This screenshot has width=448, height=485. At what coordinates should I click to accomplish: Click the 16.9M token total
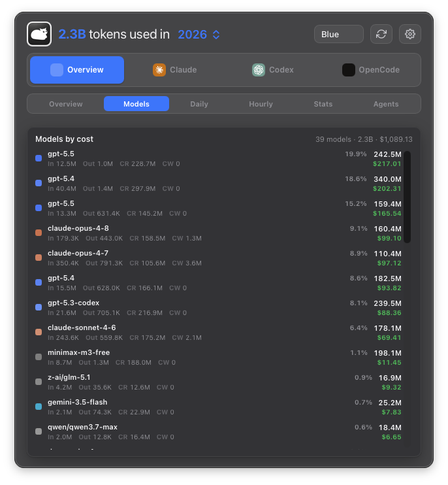tap(390, 378)
